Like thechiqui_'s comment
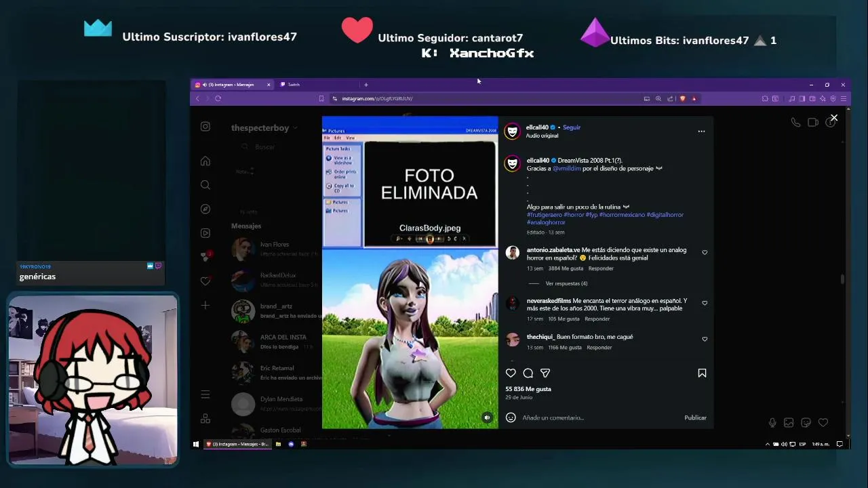The width and height of the screenshot is (868, 488). [x=705, y=339]
